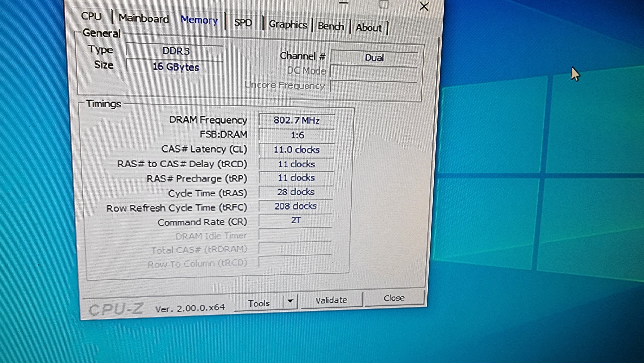
Task: Click the RAS# to CAS# Delay label
Action: [182, 164]
